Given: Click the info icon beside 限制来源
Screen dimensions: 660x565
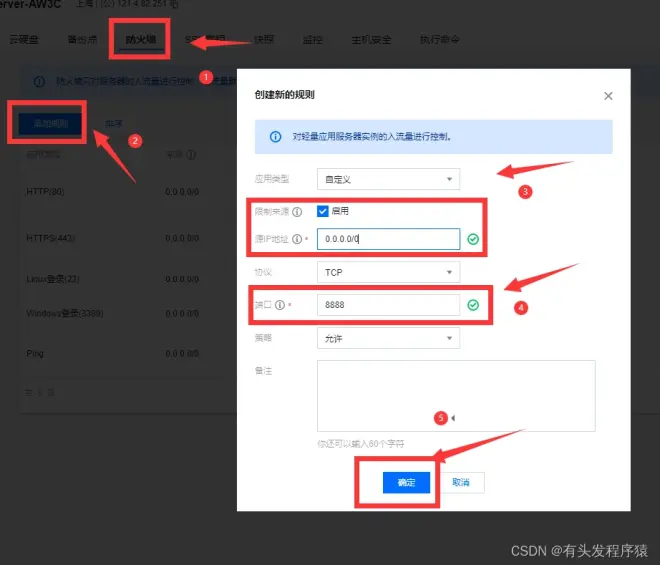Looking at the screenshot, I should [297, 212].
